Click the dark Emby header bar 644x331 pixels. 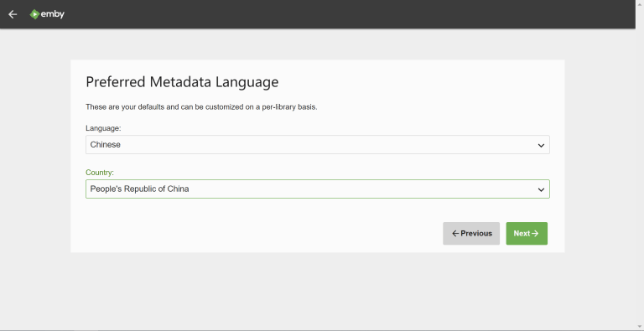click(329, 14)
